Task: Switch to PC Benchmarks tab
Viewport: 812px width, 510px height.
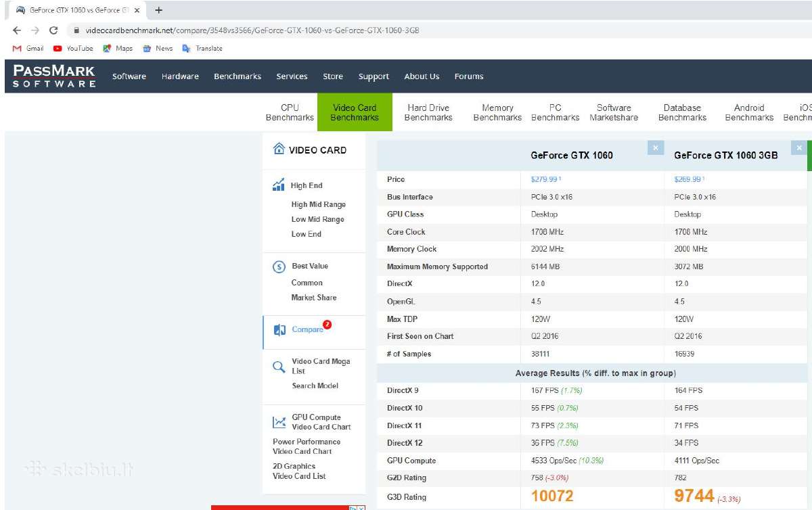Action: 555,112
